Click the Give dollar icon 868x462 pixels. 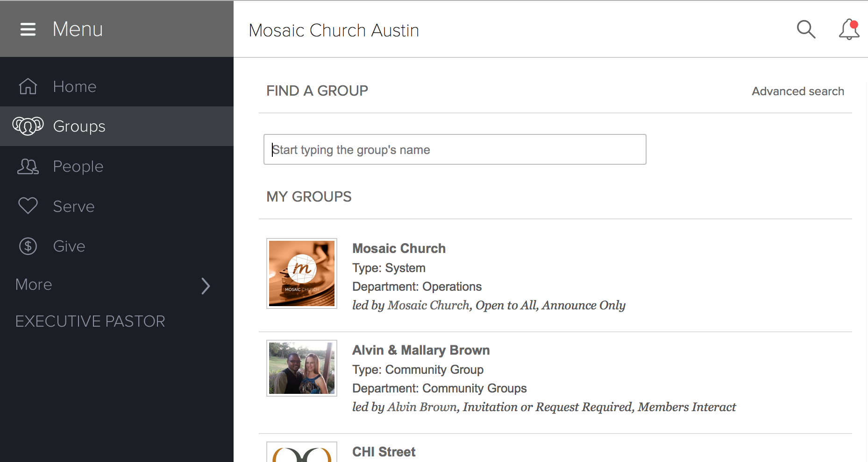point(28,246)
